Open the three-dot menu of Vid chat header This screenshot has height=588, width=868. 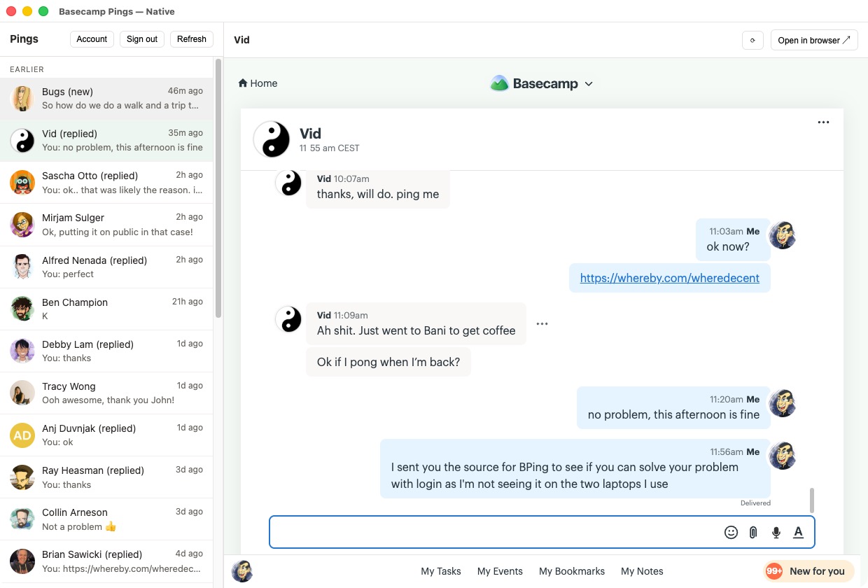[x=823, y=122]
